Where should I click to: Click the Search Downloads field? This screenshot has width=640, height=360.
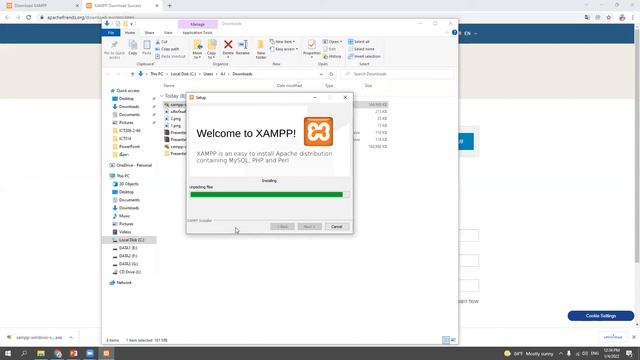point(397,74)
